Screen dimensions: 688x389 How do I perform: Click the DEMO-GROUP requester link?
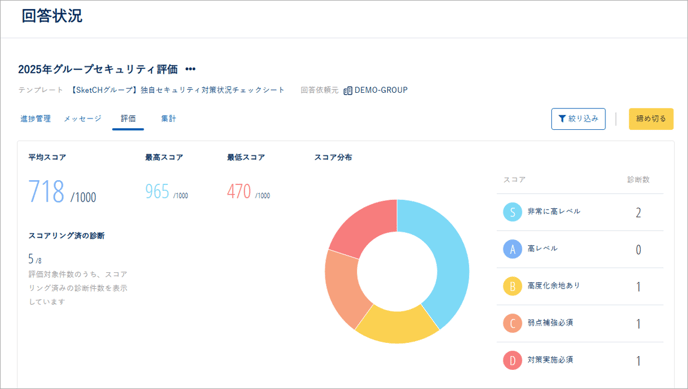(381, 90)
